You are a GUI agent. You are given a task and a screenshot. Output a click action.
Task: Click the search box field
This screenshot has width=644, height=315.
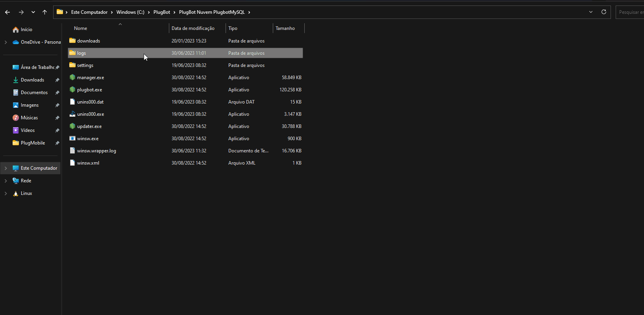pyautogui.click(x=630, y=12)
